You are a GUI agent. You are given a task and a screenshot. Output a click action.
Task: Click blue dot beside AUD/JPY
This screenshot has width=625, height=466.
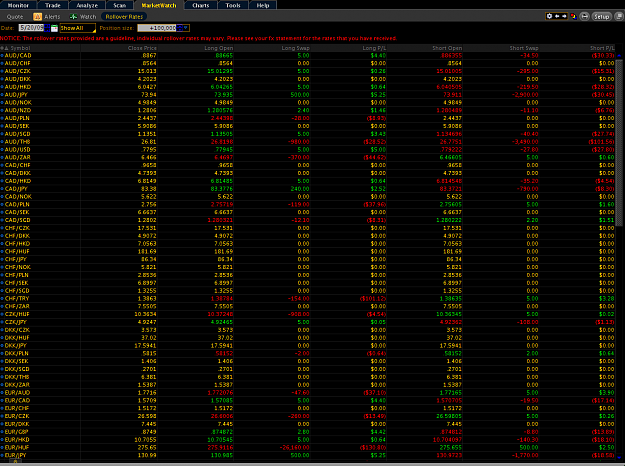(x=2, y=95)
